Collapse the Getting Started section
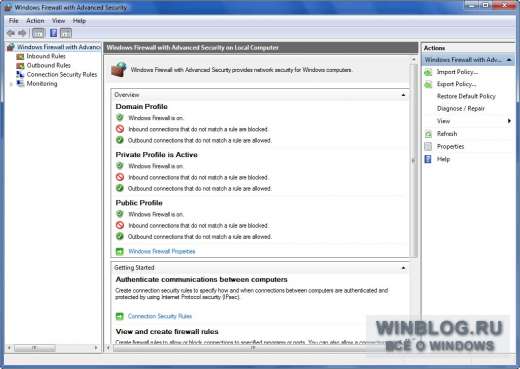 [x=403, y=268]
